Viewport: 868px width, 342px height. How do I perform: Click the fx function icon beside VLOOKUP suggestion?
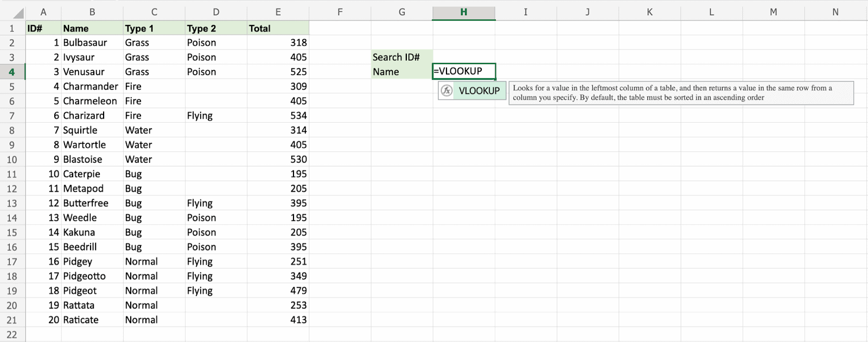pos(446,91)
